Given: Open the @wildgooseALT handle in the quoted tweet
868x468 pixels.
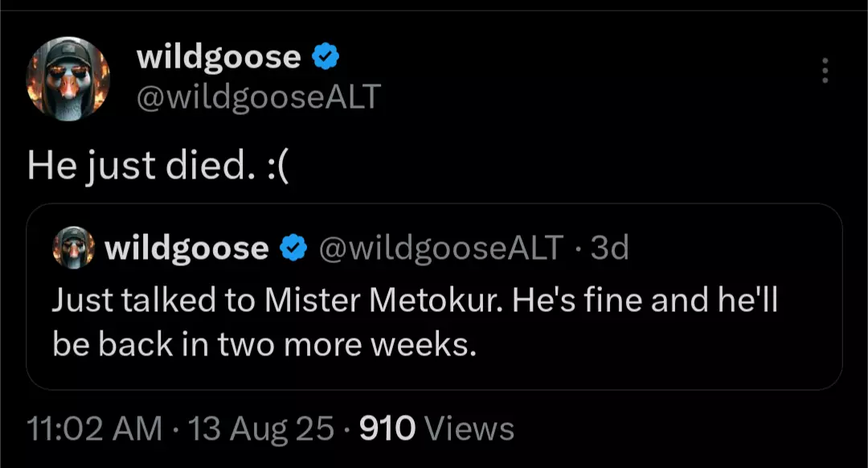Looking at the screenshot, I should (x=441, y=248).
